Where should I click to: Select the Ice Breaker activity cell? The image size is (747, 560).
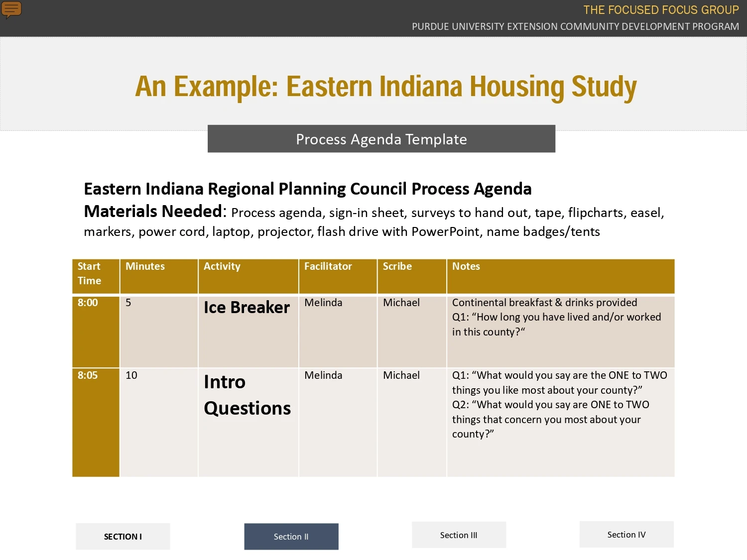point(249,332)
